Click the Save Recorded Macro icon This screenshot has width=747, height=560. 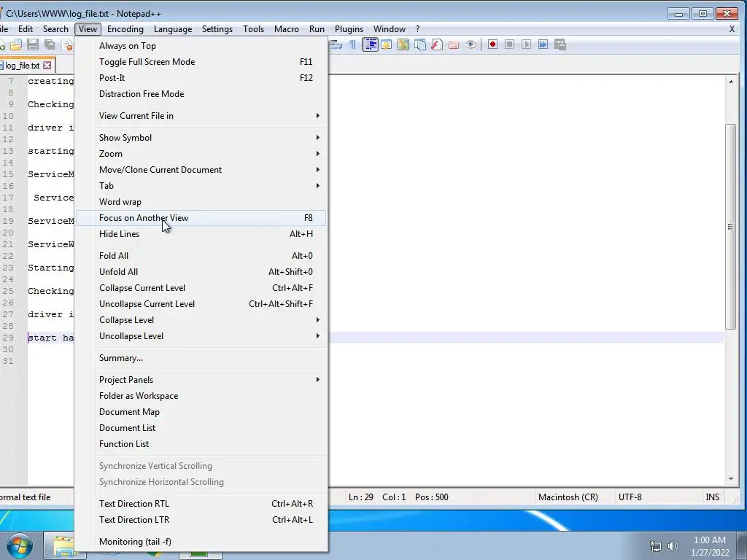pyautogui.click(x=560, y=44)
